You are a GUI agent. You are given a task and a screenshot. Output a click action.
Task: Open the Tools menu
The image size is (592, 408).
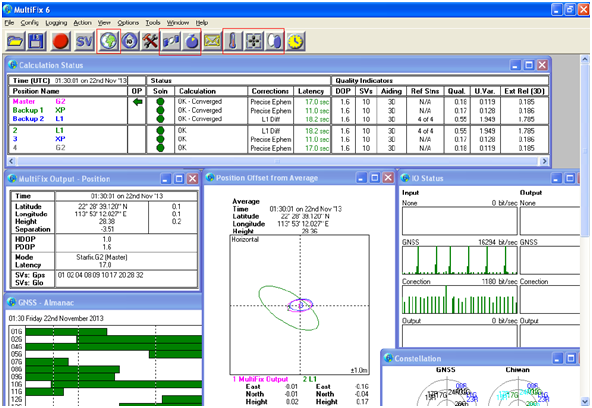click(153, 23)
